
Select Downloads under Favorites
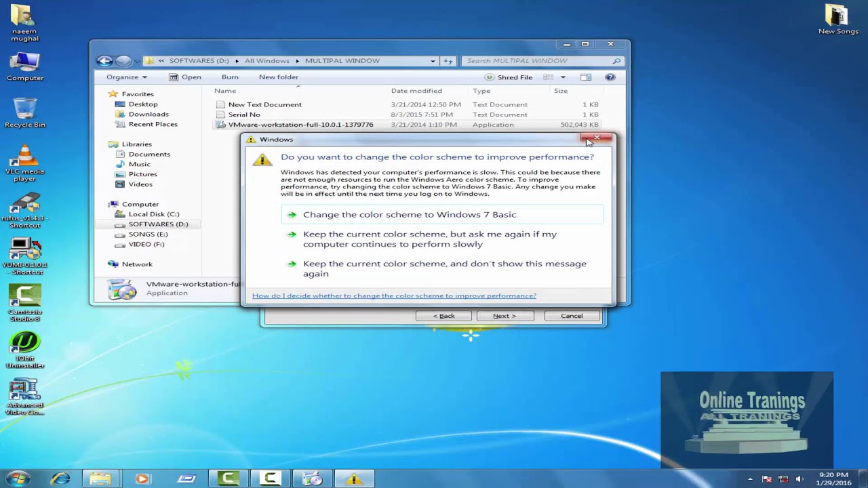[x=149, y=115]
